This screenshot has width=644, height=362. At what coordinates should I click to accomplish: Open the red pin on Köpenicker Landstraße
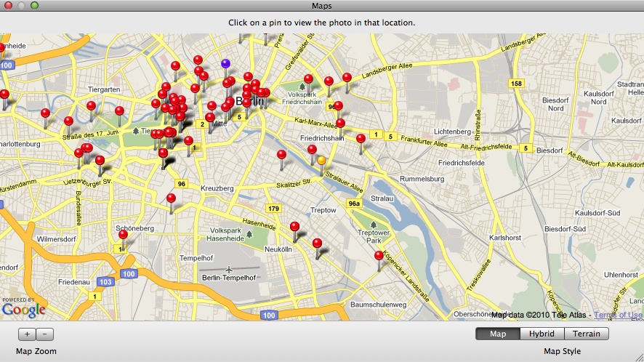(x=379, y=256)
